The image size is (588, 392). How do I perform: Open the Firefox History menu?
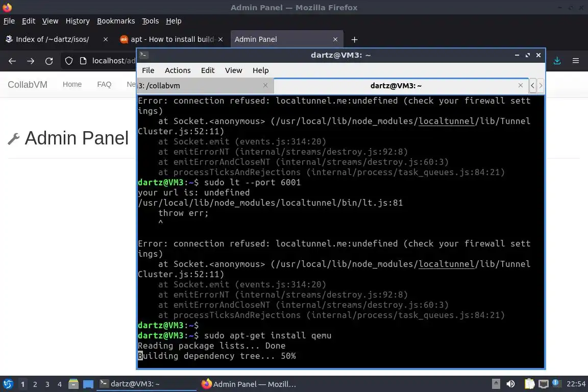78,21
